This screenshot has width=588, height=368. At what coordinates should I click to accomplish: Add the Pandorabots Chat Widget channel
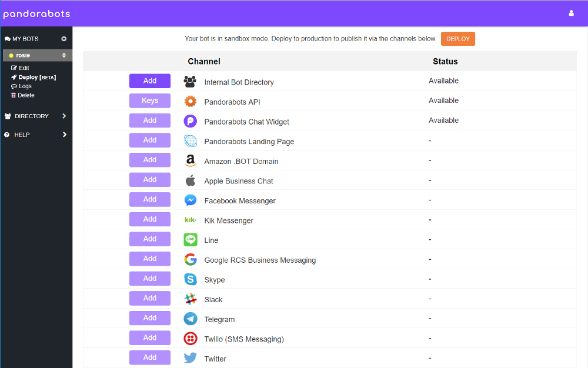coord(150,121)
